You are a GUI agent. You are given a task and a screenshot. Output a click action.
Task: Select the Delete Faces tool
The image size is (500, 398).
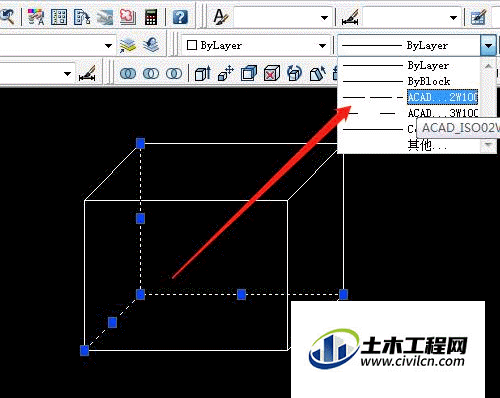coord(272,73)
